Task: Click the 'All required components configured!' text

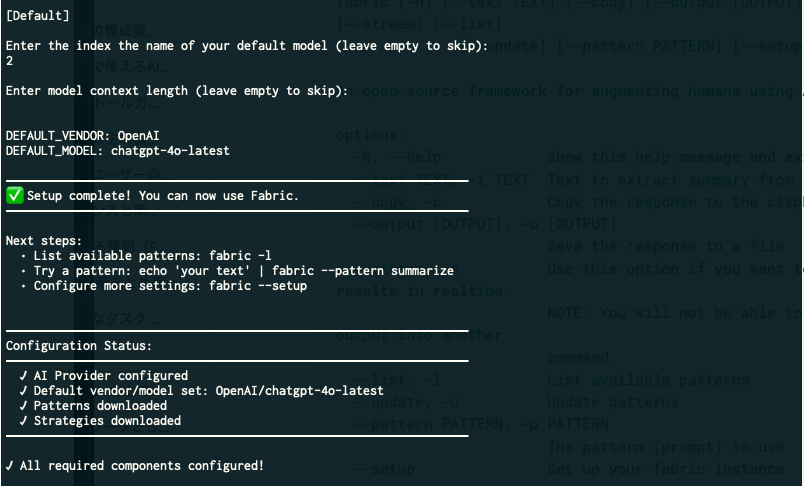Action: (142, 466)
